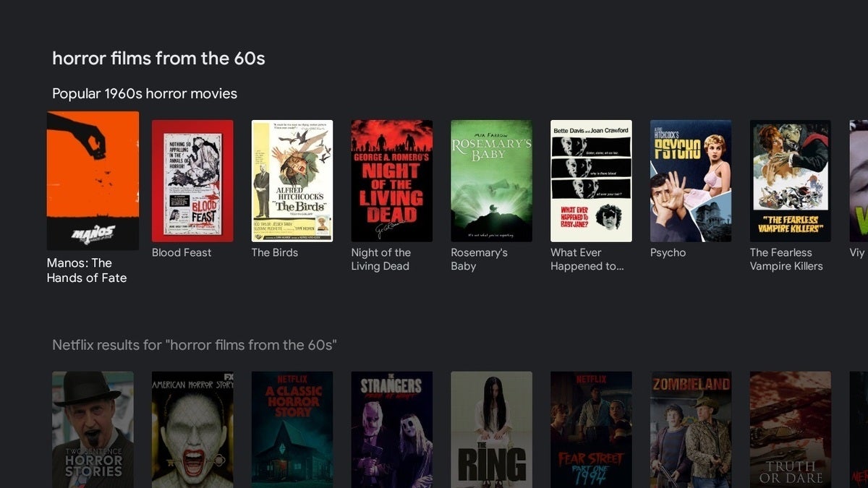Click the Netflix results section heading
This screenshot has height=488, width=868.
point(195,345)
